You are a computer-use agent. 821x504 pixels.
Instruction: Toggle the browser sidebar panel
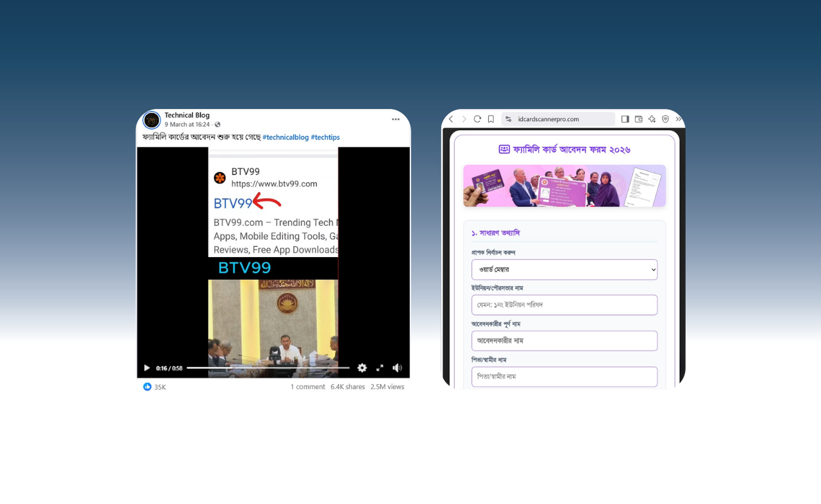625,119
